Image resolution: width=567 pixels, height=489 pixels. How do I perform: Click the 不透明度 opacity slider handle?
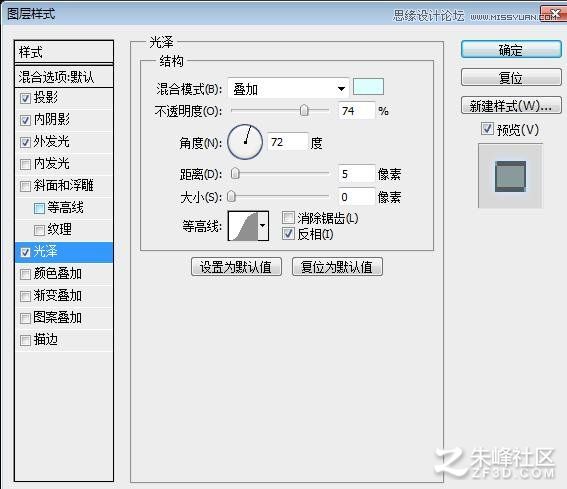(x=304, y=110)
